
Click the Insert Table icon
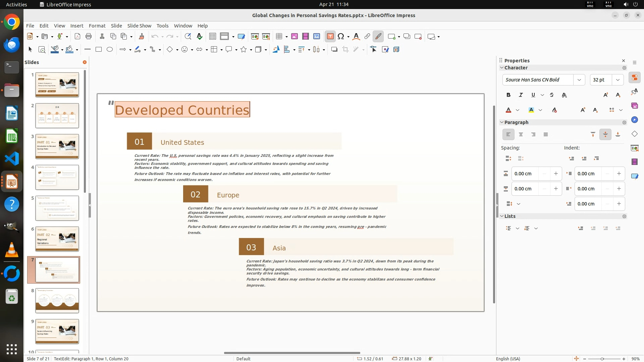point(279,37)
